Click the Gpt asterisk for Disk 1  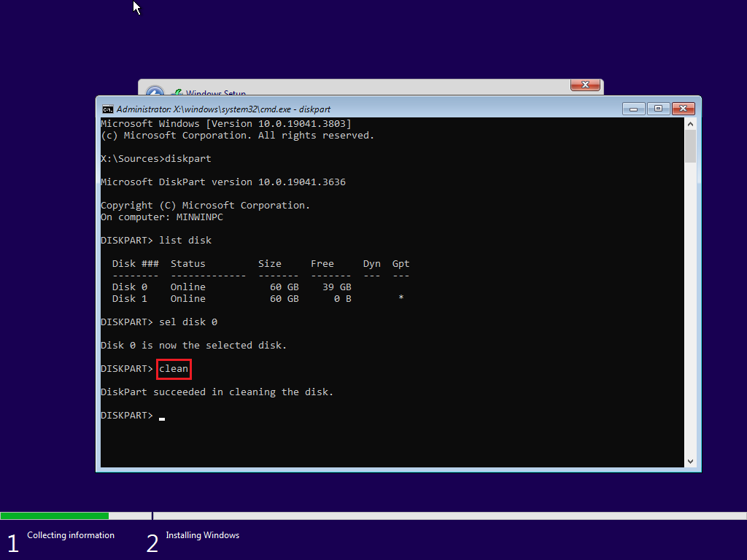[x=401, y=297]
